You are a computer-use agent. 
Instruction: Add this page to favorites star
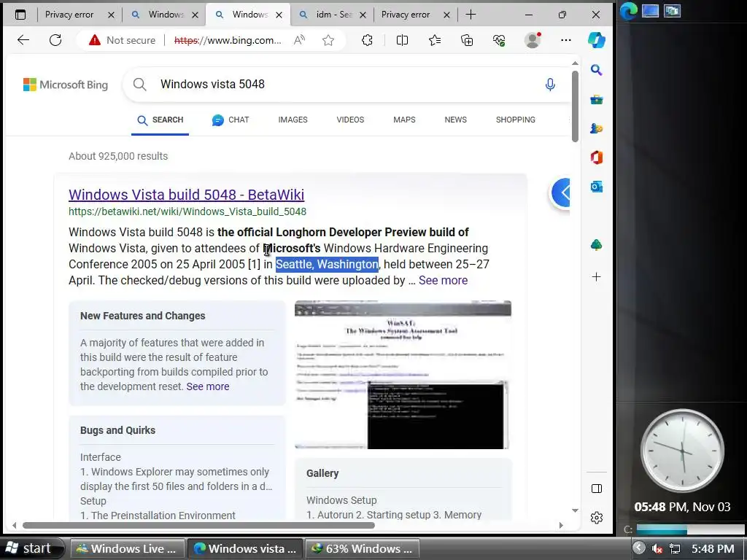pyautogui.click(x=328, y=40)
